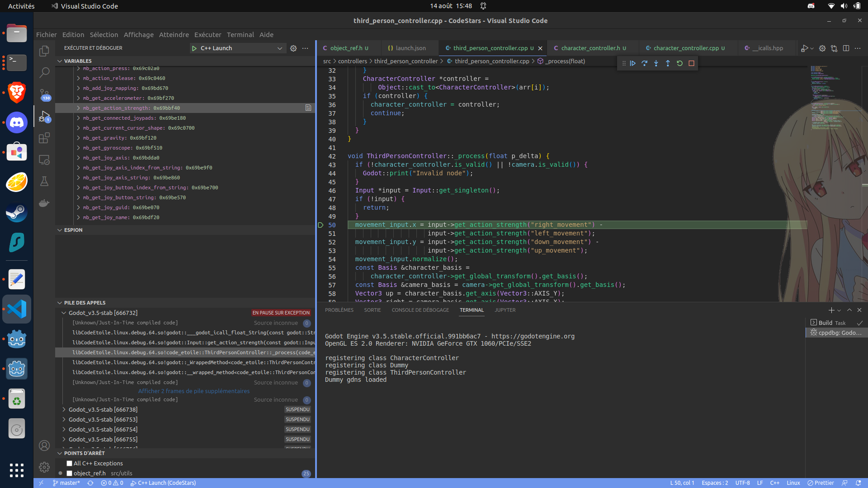Switch to the JUPYTER panel view
The height and width of the screenshot is (488, 868).
505,310
